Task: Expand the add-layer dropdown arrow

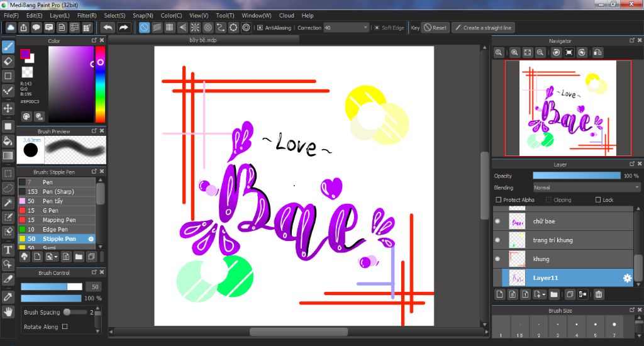Action: (544, 294)
